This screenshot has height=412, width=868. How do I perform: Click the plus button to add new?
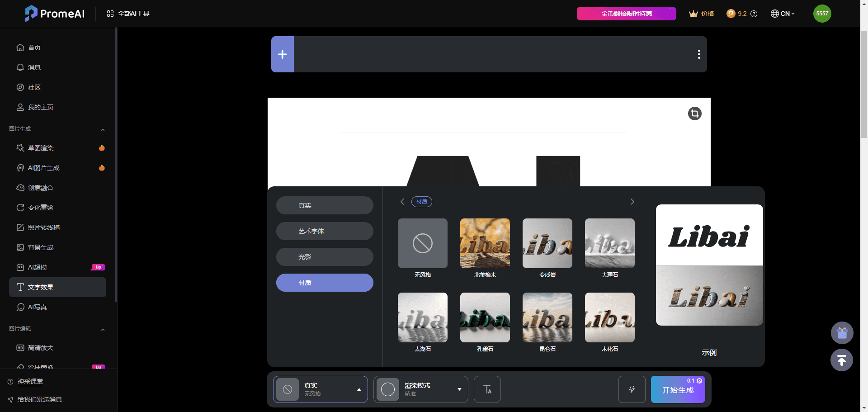pos(283,54)
